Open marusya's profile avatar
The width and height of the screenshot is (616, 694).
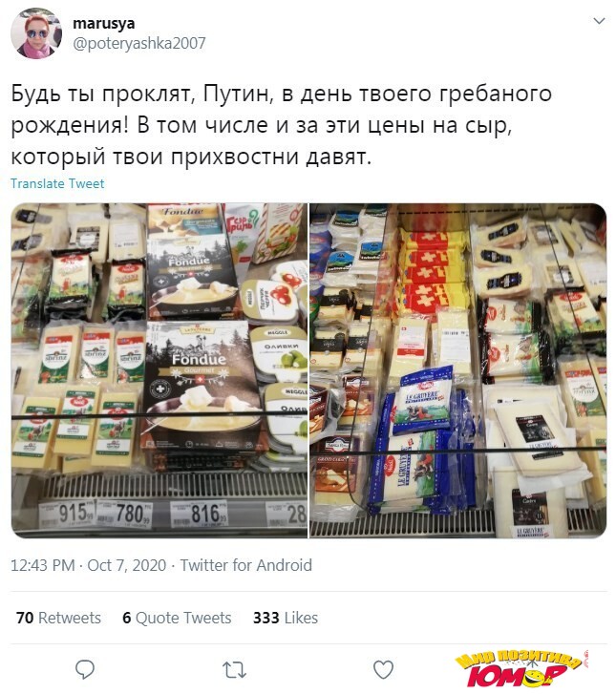(36, 33)
